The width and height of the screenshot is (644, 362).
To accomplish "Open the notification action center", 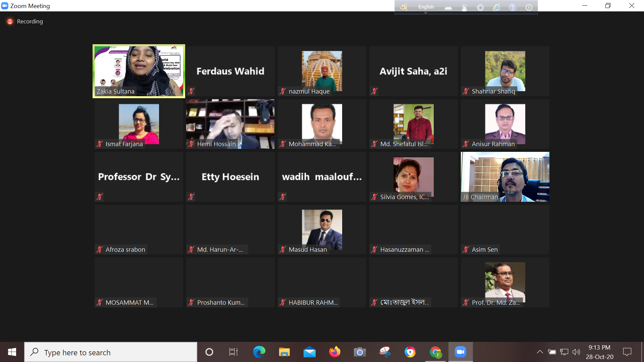I will [x=627, y=352].
